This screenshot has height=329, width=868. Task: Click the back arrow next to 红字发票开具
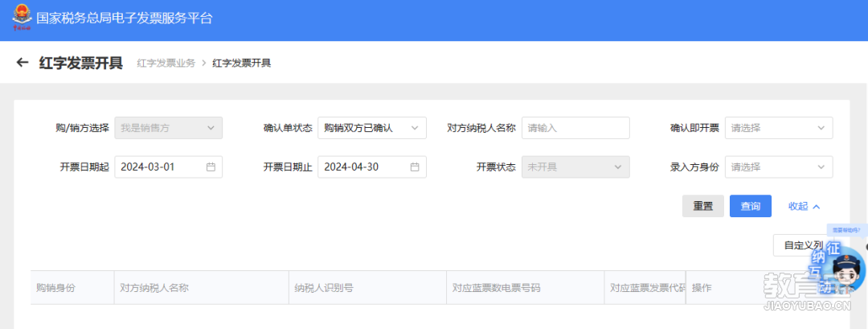23,63
